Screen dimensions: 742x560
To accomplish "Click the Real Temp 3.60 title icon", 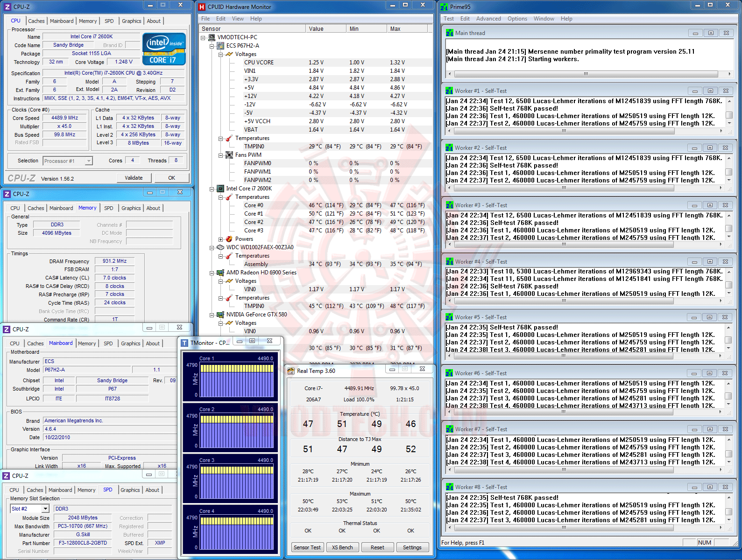I will 290,371.
